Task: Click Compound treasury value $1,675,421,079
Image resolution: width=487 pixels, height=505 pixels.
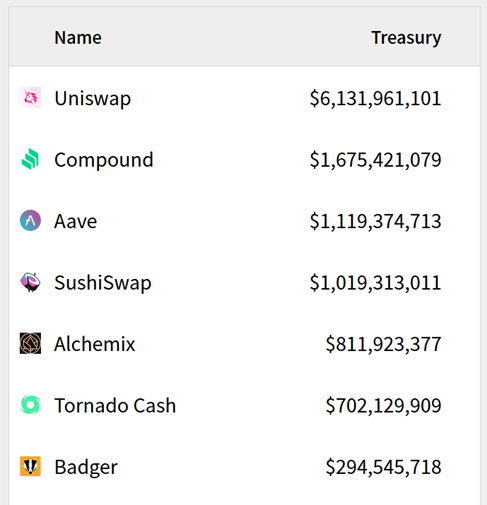Action: pyautogui.click(x=375, y=160)
